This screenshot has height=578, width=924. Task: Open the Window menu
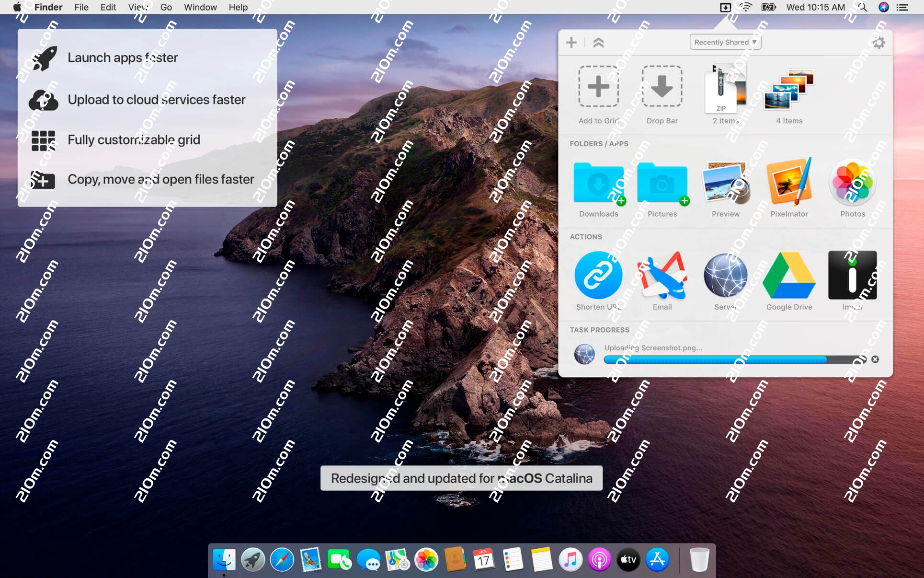click(200, 7)
